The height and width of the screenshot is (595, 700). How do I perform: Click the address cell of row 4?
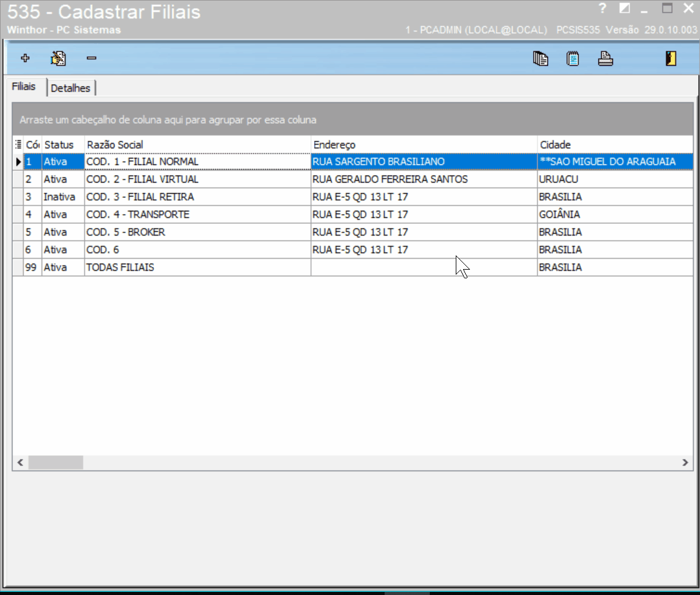[x=424, y=214]
